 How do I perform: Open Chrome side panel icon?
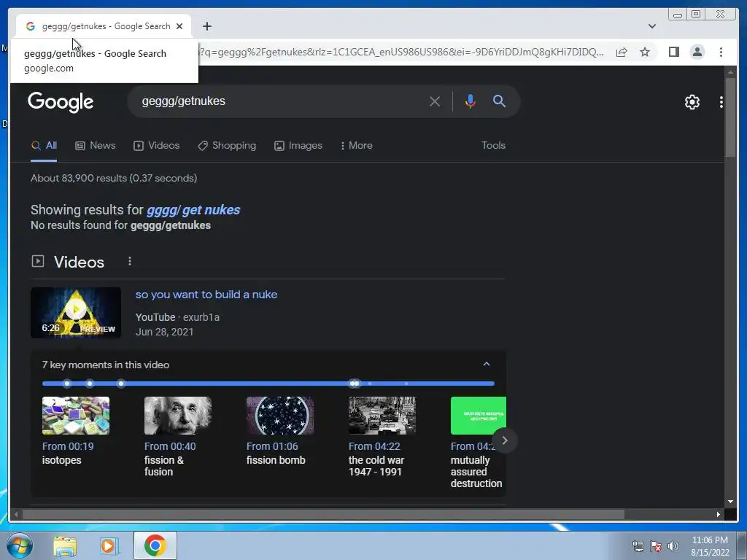[673, 52]
